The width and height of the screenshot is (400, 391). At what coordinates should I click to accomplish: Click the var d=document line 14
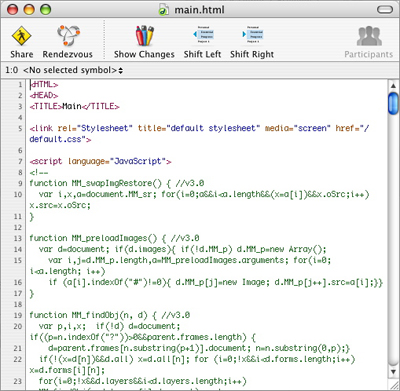point(183,249)
